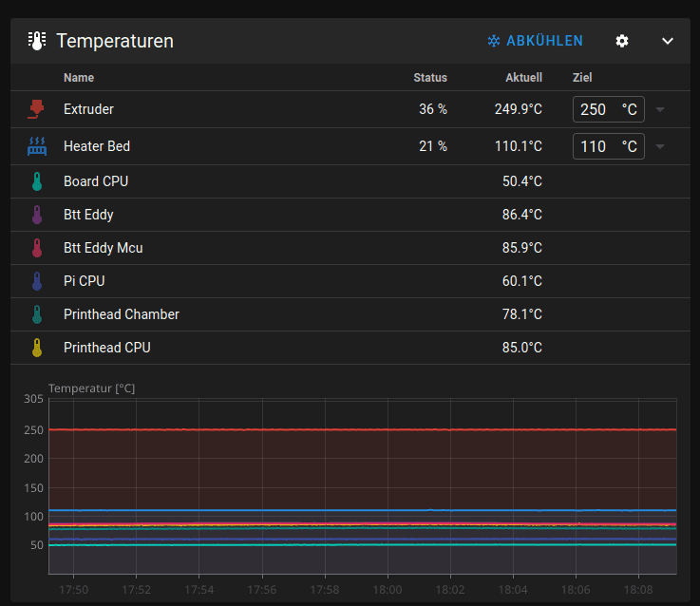Click the 85.9°C Btt Eddy Mcu value
Screen dimensions: 700x606
click(x=522, y=248)
